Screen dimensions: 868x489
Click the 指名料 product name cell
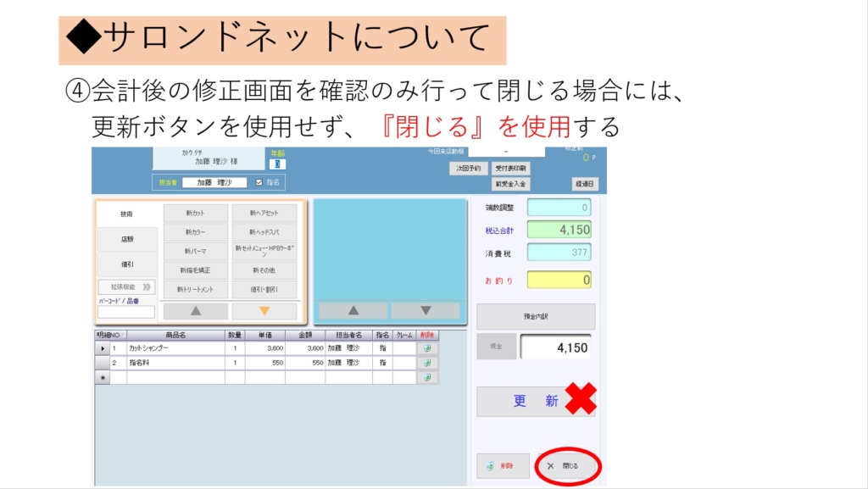pyautogui.click(x=175, y=363)
